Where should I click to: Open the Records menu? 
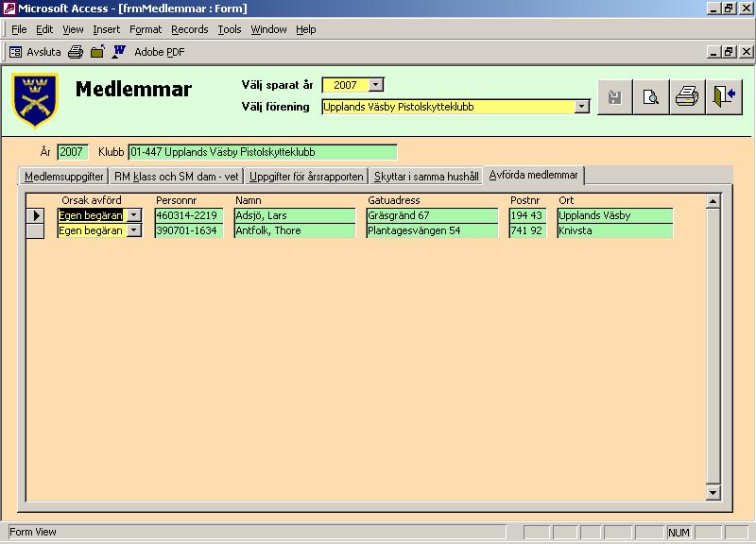(190, 29)
